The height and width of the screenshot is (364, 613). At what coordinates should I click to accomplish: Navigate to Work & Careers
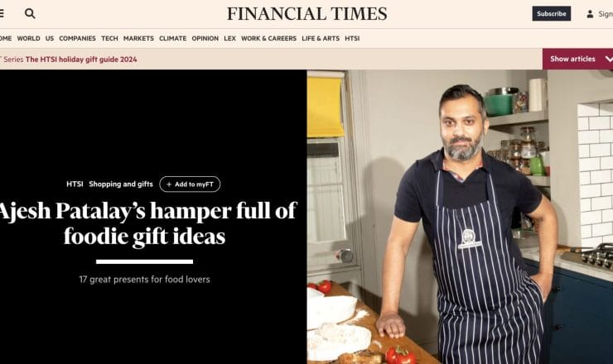click(268, 38)
